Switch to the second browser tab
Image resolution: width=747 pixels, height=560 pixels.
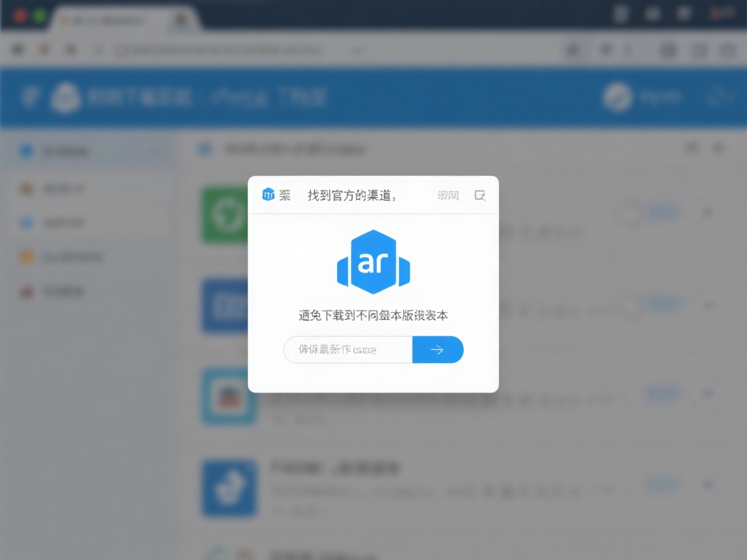click(x=180, y=21)
